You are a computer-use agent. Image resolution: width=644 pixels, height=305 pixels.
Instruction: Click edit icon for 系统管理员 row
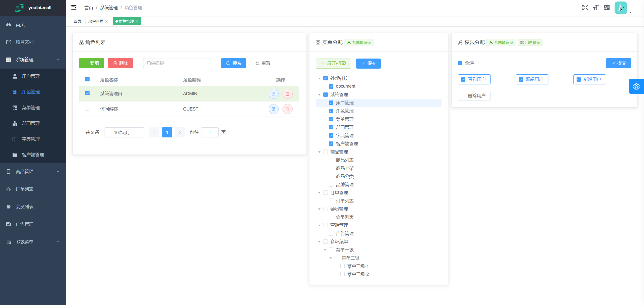click(273, 94)
